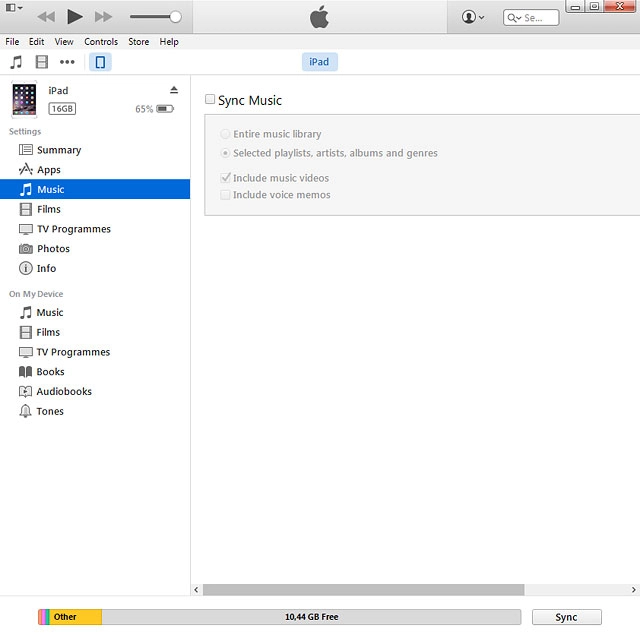The image size is (640, 638).
Task: Open the Help menu
Action: 169,42
